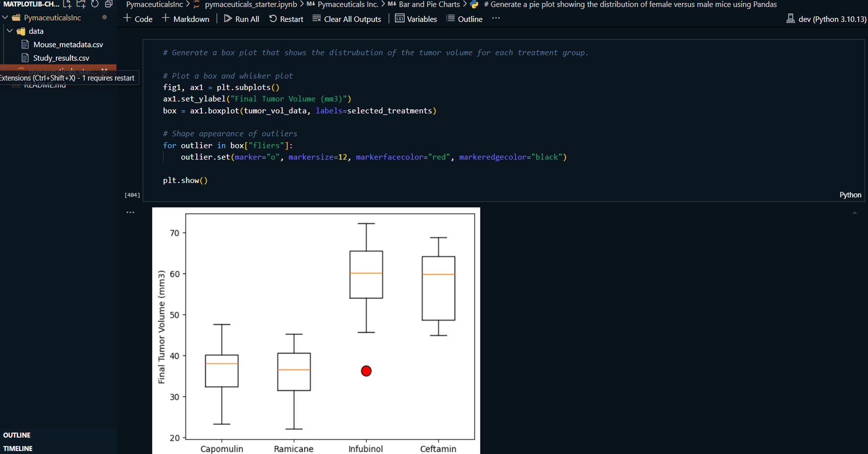The height and width of the screenshot is (454, 868).
Task: Add a new Code cell
Action: coord(138,19)
